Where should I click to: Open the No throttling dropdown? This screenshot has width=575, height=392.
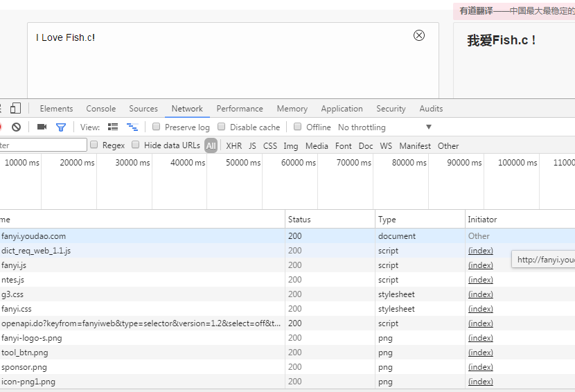coord(384,127)
